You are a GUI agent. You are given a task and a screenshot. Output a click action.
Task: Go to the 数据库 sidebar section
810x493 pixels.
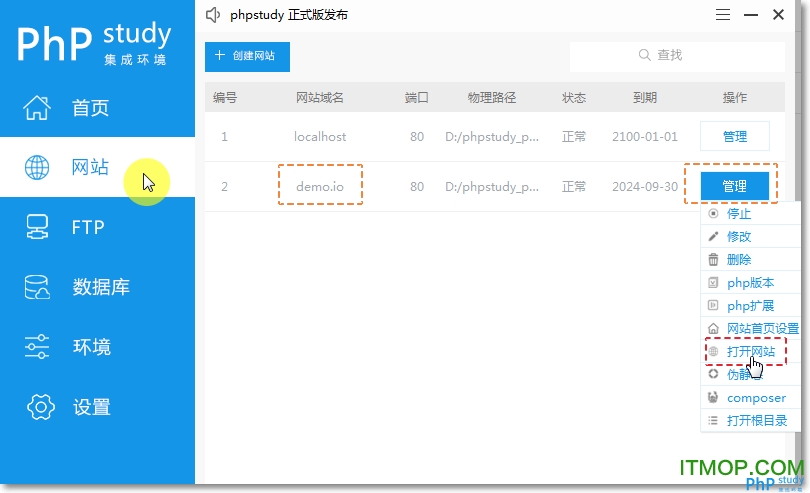(x=97, y=287)
